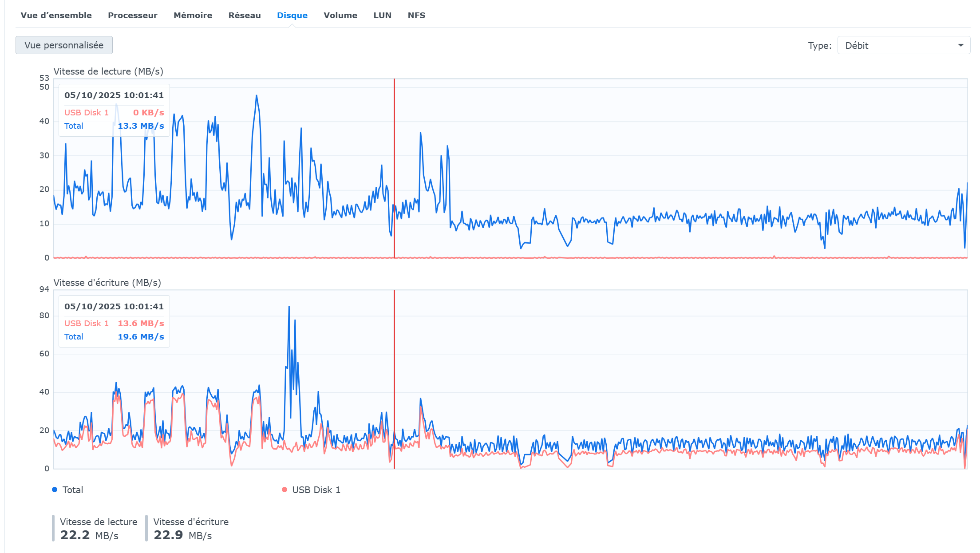Click the Type dropdown arrow
Screen dimensions: 980x553
960,45
